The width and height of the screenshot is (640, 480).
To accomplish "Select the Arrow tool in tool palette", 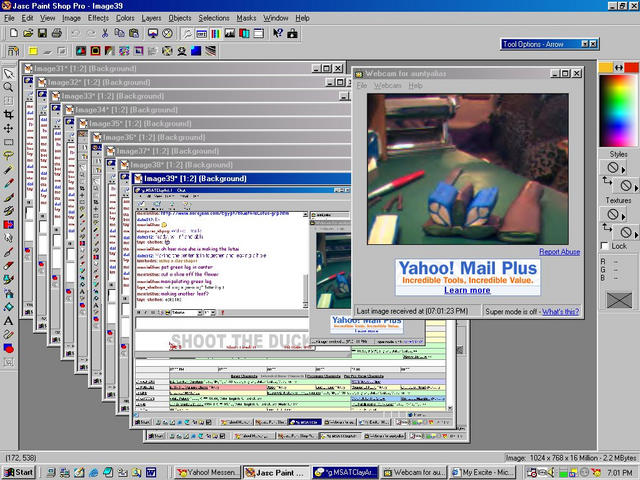I will [8, 74].
